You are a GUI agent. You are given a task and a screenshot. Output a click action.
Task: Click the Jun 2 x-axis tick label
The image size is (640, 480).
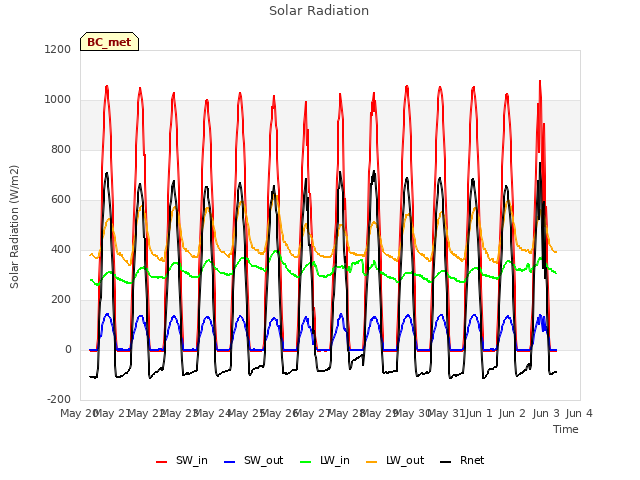[512, 413]
